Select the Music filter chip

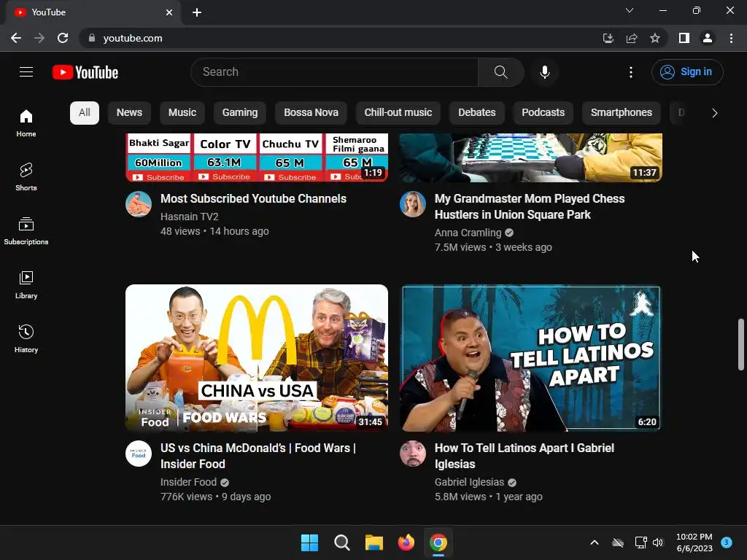pos(182,113)
